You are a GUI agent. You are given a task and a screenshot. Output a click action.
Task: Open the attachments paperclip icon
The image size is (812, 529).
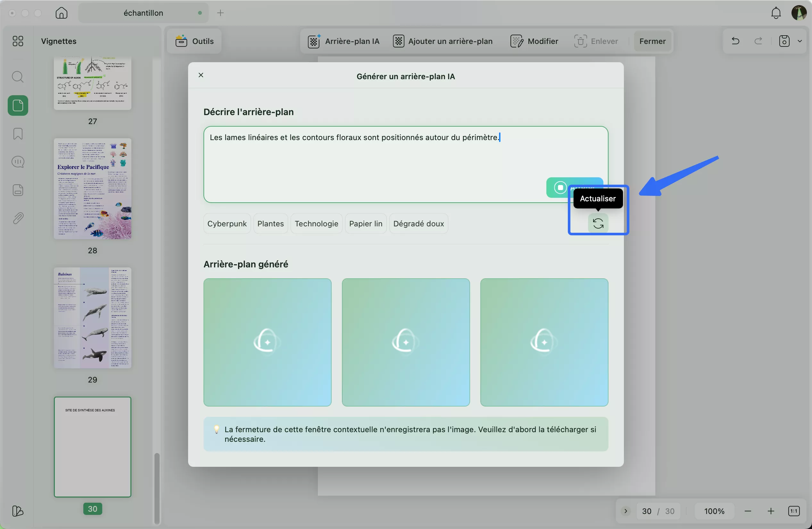point(18,218)
